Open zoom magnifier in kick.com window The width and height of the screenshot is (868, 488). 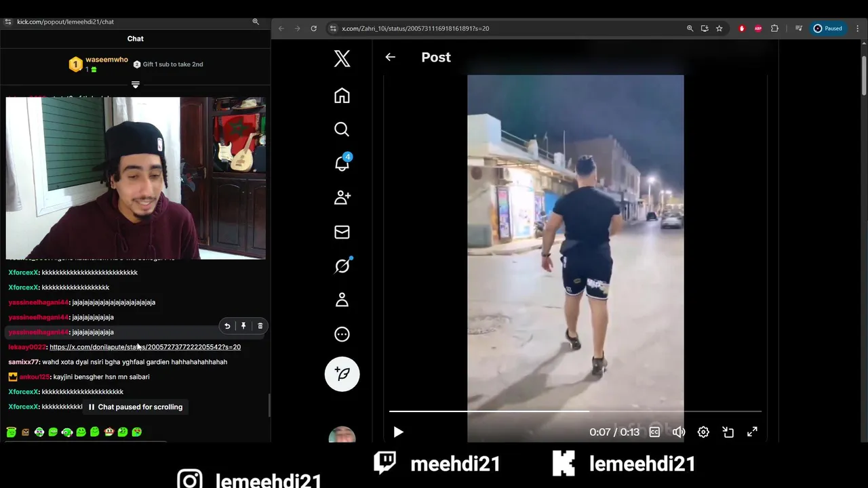pos(256,22)
